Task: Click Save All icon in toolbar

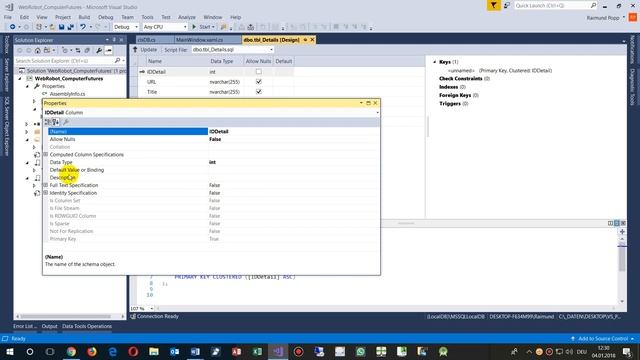Action: pyautogui.click(x=71, y=27)
